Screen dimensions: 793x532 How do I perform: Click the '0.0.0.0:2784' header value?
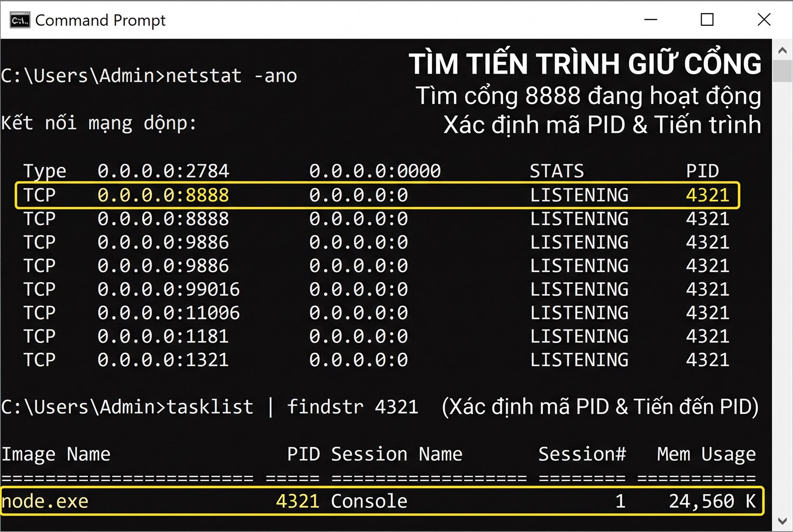click(163, 171)
